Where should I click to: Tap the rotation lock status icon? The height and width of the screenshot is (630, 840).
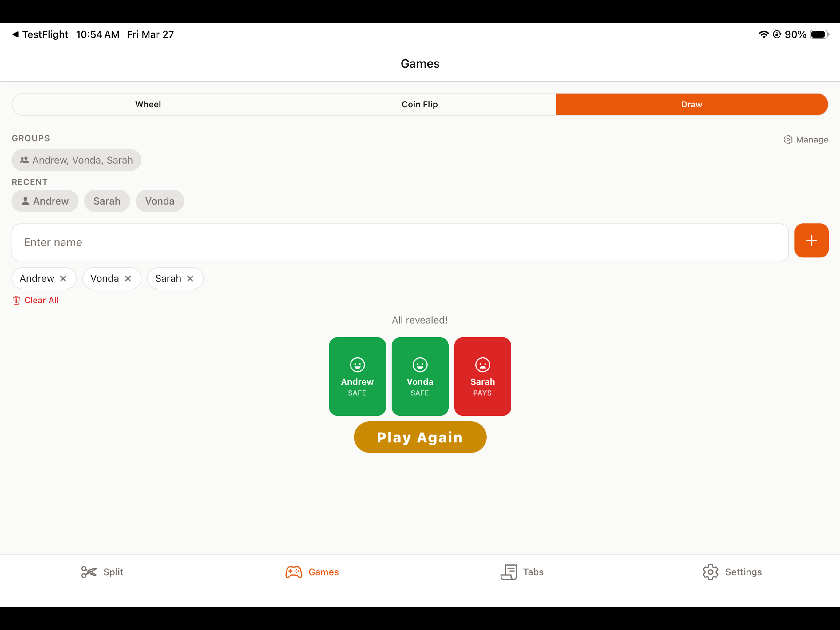[777, 34]
